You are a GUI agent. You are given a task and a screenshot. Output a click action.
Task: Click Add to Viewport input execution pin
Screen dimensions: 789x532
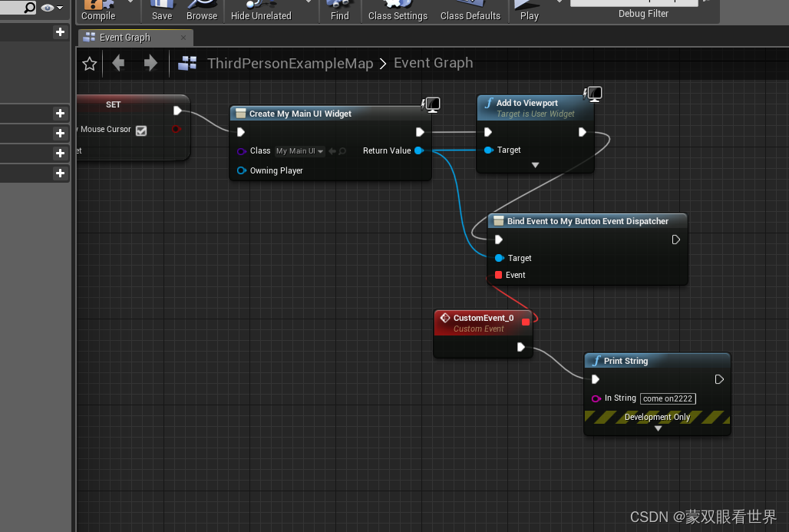click(x=487, y=132)
